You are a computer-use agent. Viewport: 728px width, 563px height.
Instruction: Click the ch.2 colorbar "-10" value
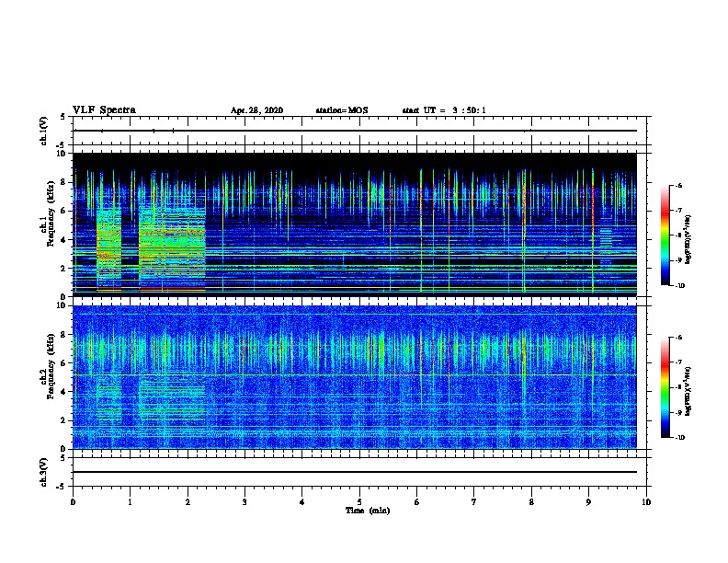point(679,438)
